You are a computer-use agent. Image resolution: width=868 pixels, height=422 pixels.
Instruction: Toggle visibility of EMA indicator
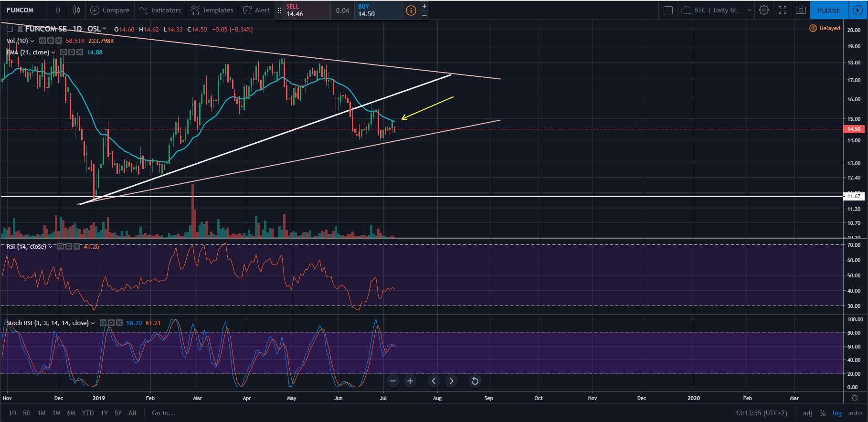point(64,53)
